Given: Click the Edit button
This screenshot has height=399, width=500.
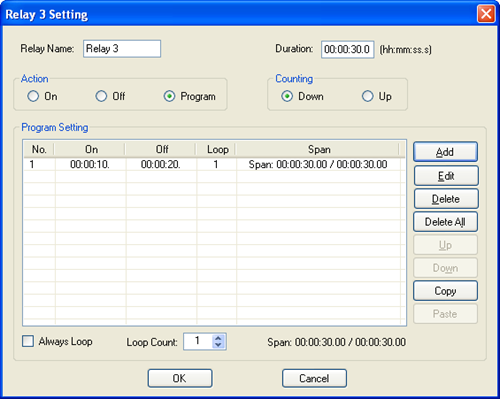Looking at the screenshot, I should point(446,176).
